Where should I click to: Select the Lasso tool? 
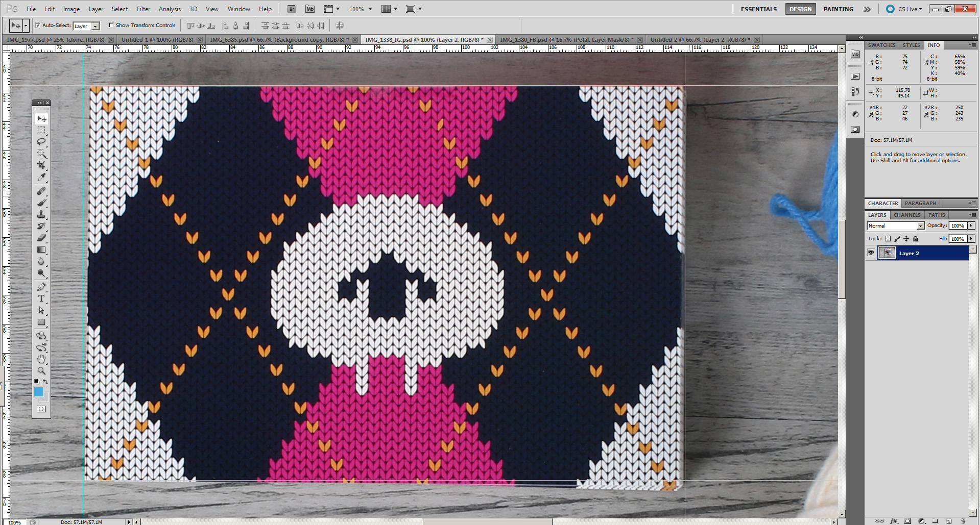point(41,142)
